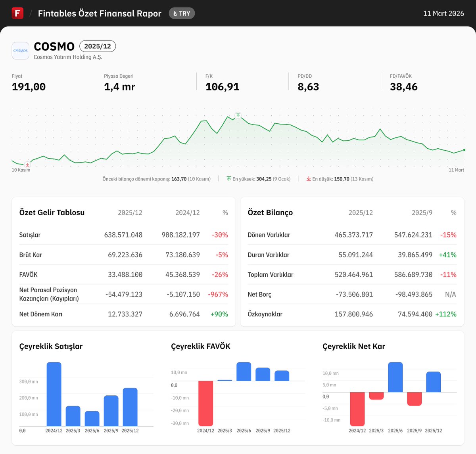
Task: Click the green up-arrow icon beside En yüksek
Action: 229,179
